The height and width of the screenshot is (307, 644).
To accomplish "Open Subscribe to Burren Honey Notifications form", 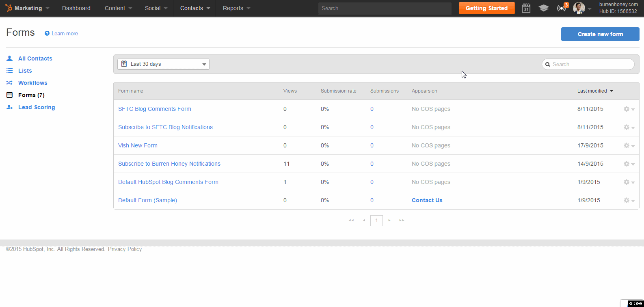I will point(169,164).
